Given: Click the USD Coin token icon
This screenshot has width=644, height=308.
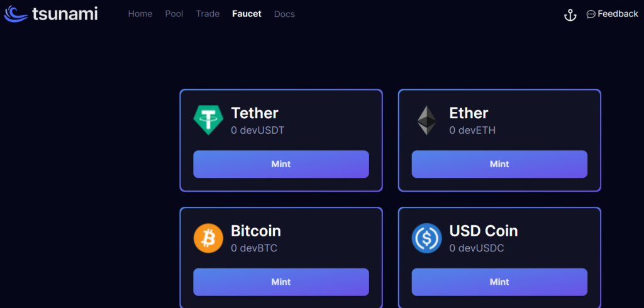Looking at the screenshot, I should (x=426, y=238).
